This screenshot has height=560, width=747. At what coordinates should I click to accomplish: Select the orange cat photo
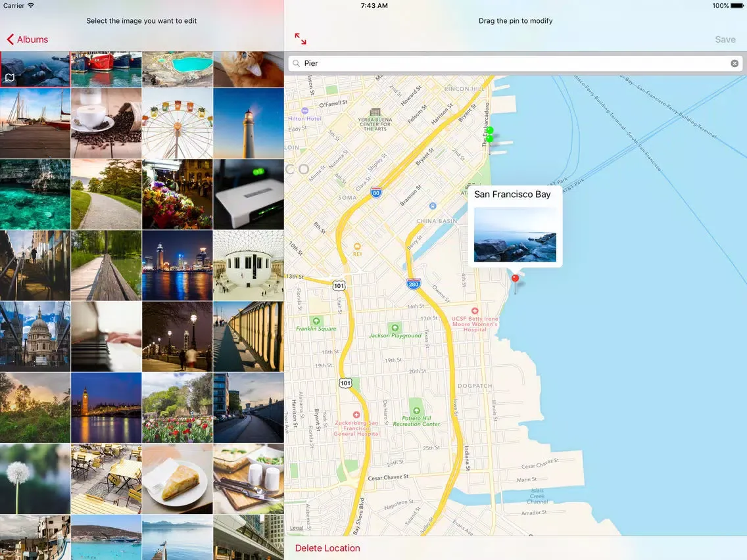click(249, 69)
